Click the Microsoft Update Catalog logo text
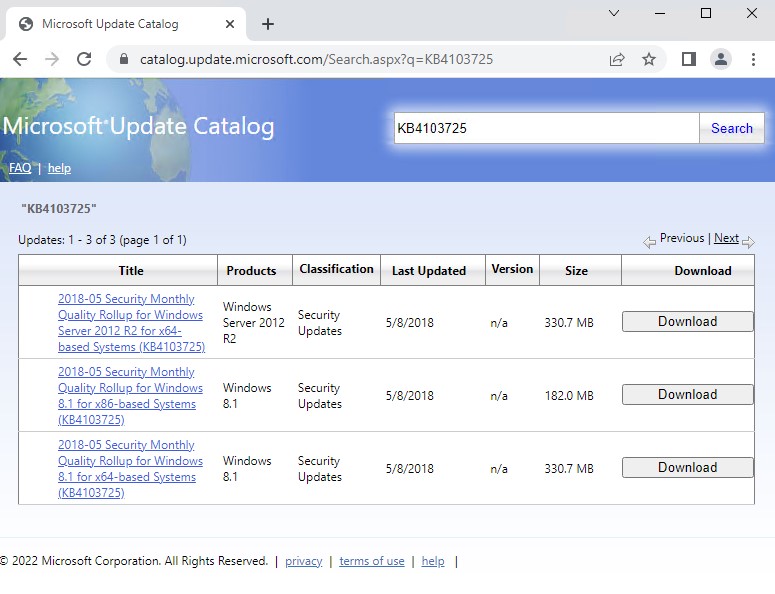This screenshot has height=594, width=775. click(138, 127)
